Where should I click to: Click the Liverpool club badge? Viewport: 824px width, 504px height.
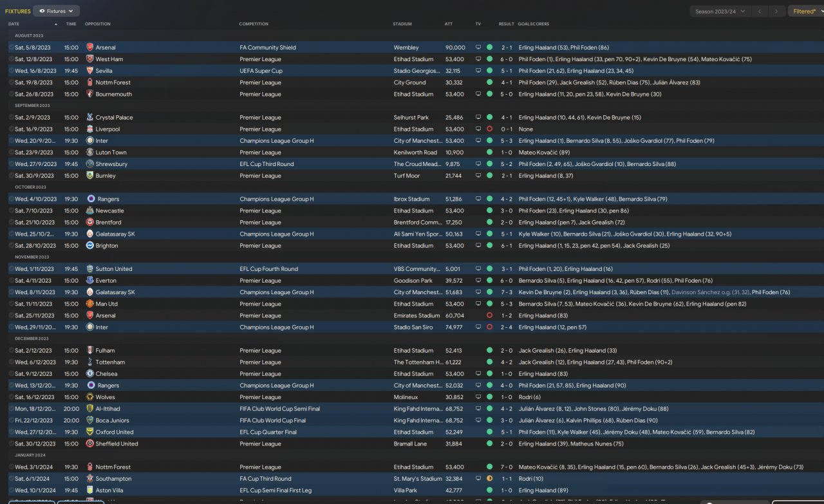[89, 129]
